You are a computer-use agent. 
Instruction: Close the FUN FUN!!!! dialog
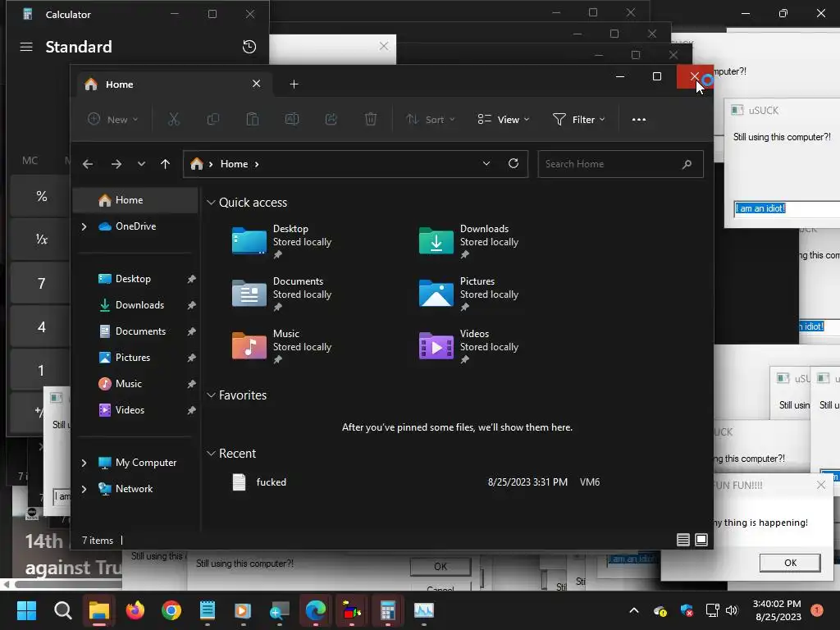tap(820, 485)
